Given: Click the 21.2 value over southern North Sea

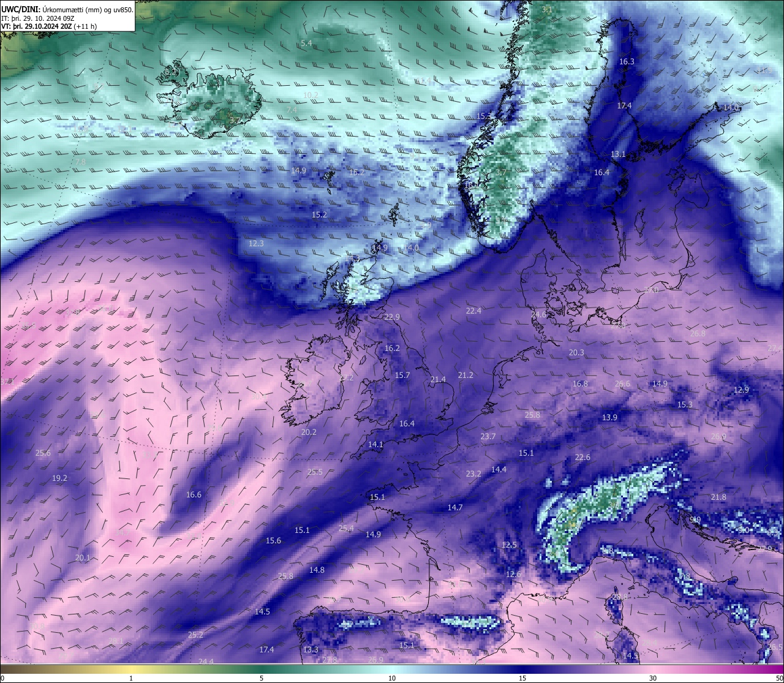Looking at the screenshot, I should pos(466,375).
